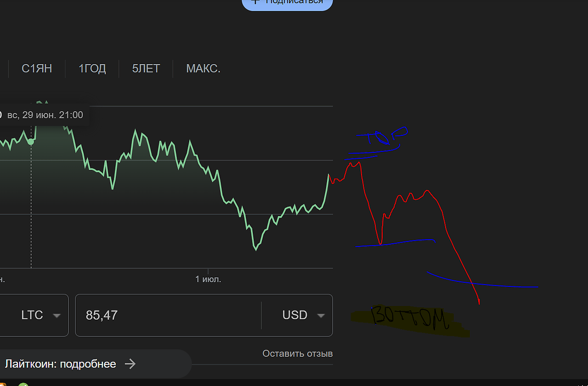Switch chart to 5ЛЕТ range
The height and width of the screenshot is (386, 588).
pos(146,69)
